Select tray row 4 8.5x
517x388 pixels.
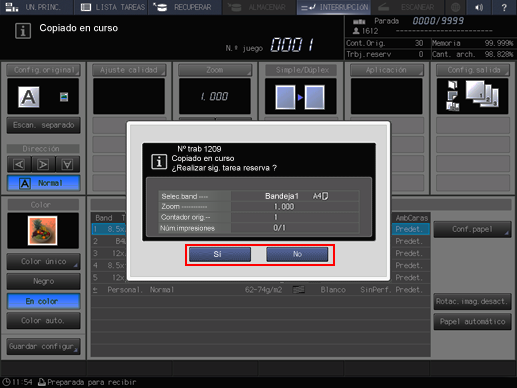[261, 266]
